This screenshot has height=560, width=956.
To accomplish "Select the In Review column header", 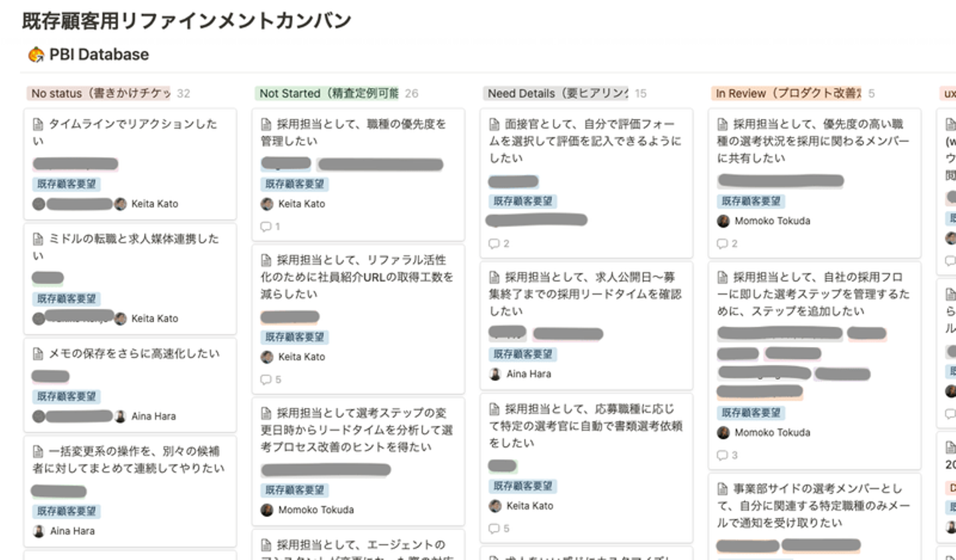I will click(787, 94).
